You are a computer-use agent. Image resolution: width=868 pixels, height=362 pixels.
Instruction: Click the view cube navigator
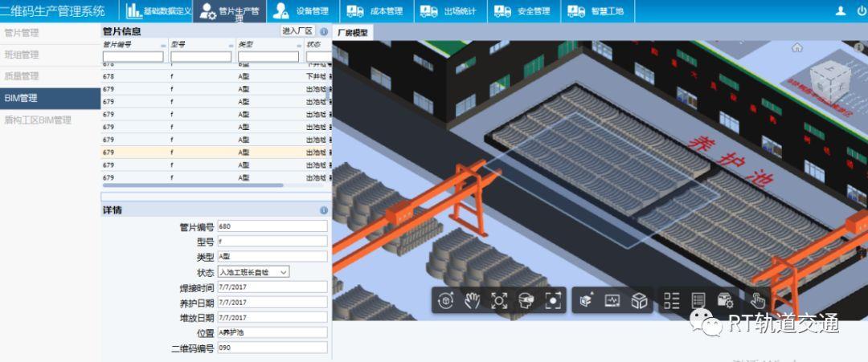pyautogui.click(x=829, y=81)
